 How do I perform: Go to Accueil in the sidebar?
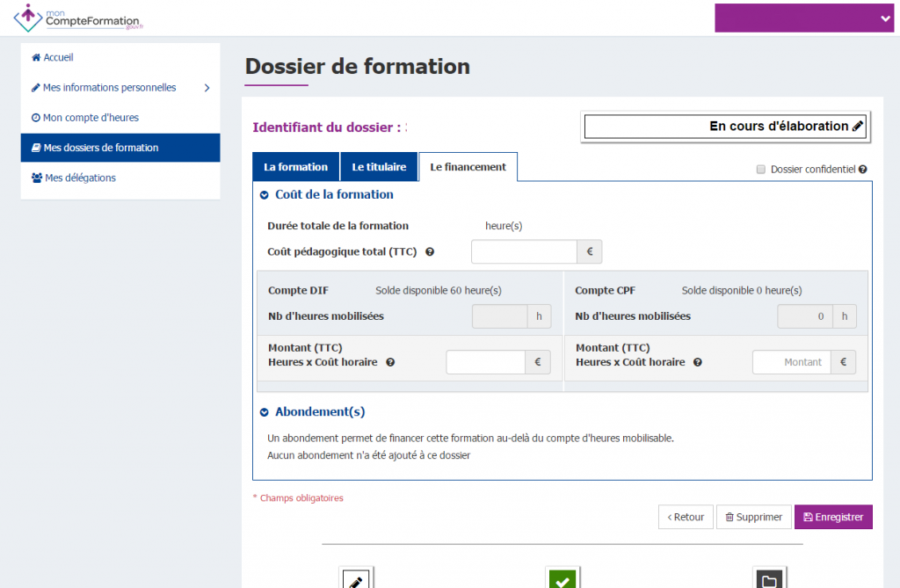(x=52, y=57)
